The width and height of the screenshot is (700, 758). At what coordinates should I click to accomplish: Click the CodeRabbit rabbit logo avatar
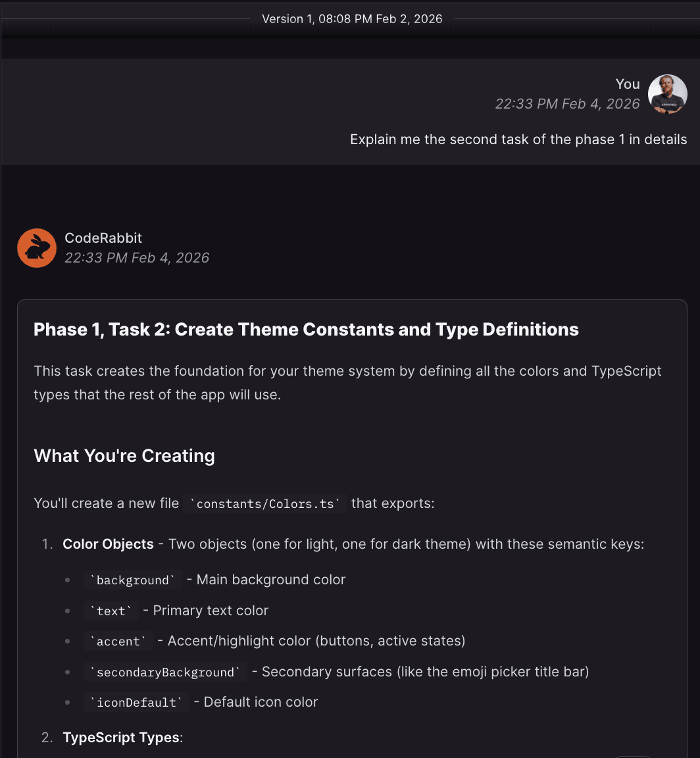pyautogui.click(x=37, y=248)
